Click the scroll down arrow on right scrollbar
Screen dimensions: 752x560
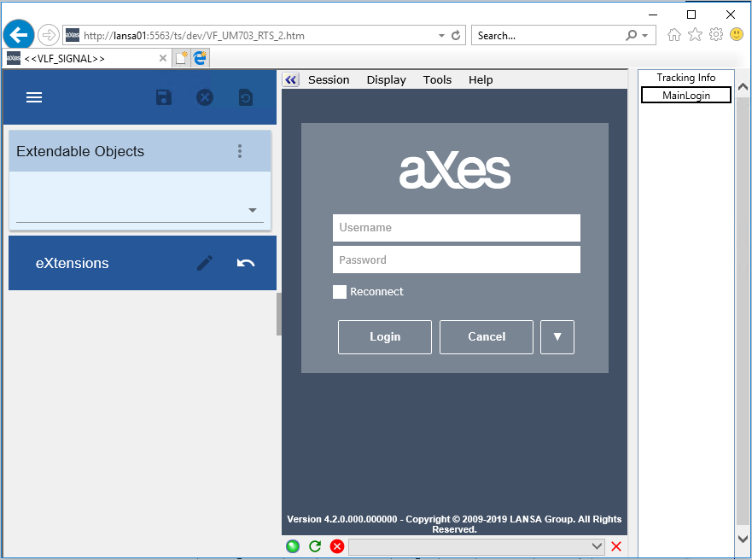(743, 539)
